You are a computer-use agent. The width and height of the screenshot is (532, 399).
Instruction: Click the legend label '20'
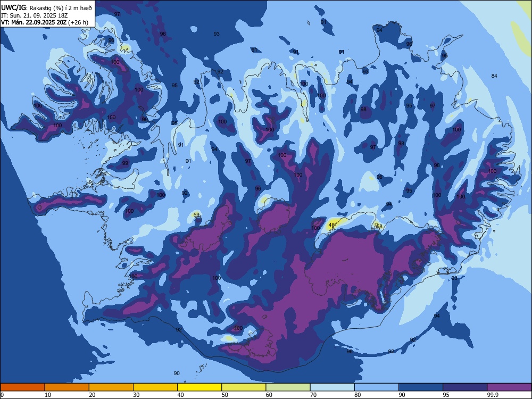point(92,395)
